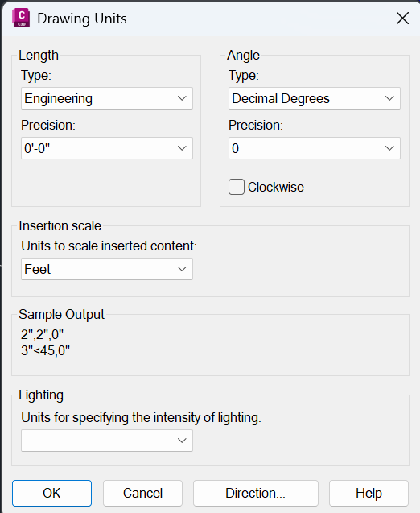The image size is (420, 513).
Task: Open the Length Type dropdown showing Engineering
Action: pyautogui.click(x=107, y=98)
